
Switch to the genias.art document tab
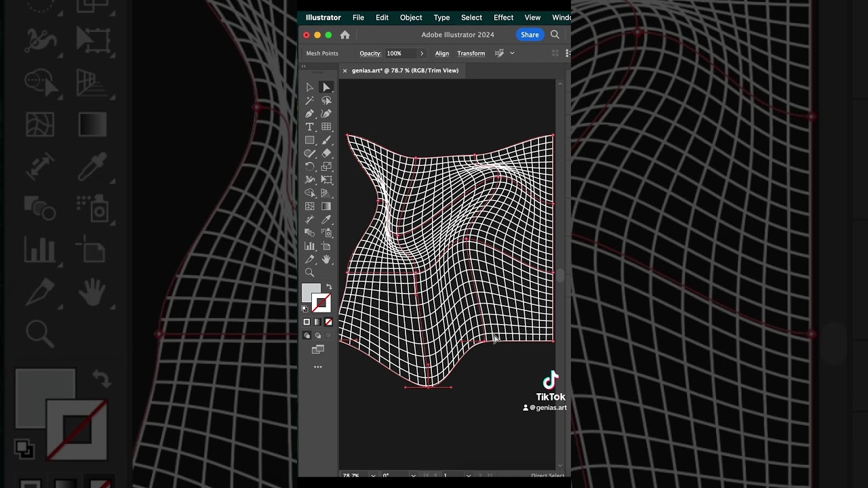(405, 70)
